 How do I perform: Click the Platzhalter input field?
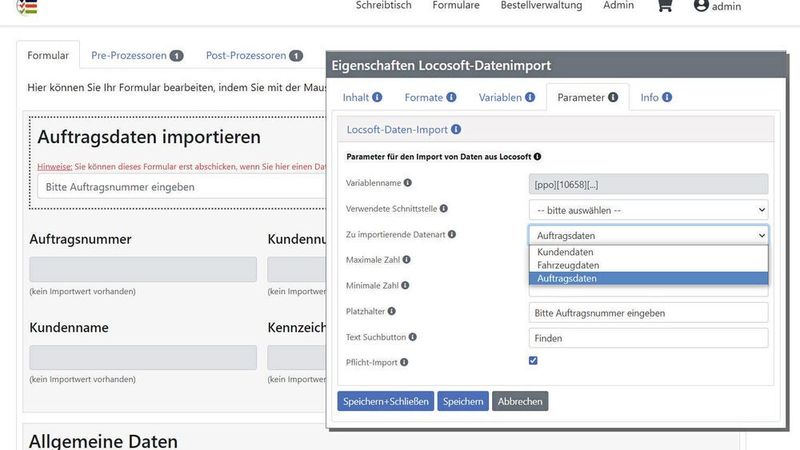(x=648, y=313)
